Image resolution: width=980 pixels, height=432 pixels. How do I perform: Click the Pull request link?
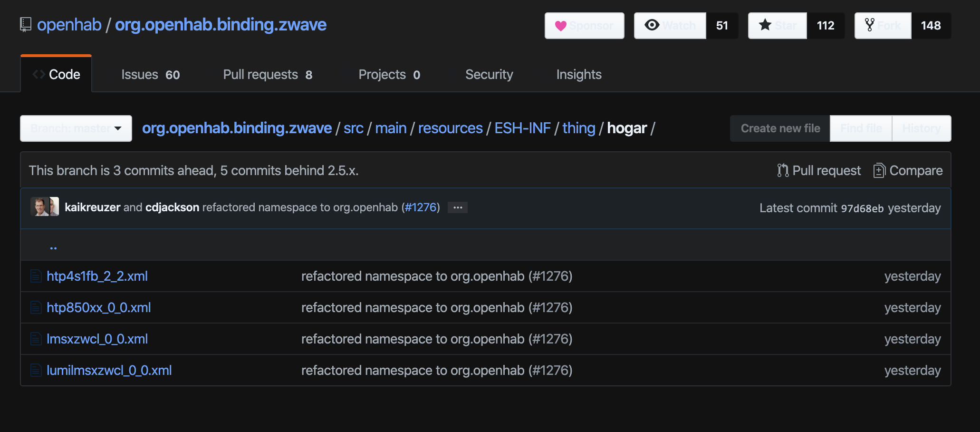click(819, 170)
